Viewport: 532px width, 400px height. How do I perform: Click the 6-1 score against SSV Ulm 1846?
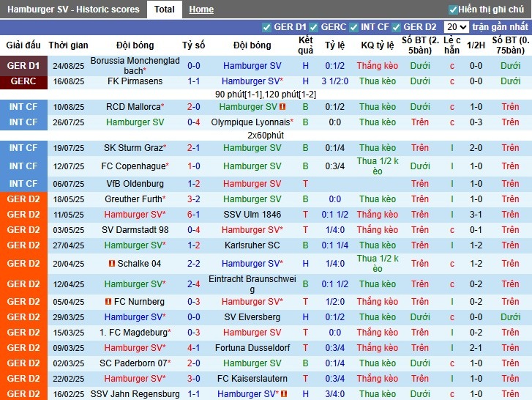coord(194,215)
